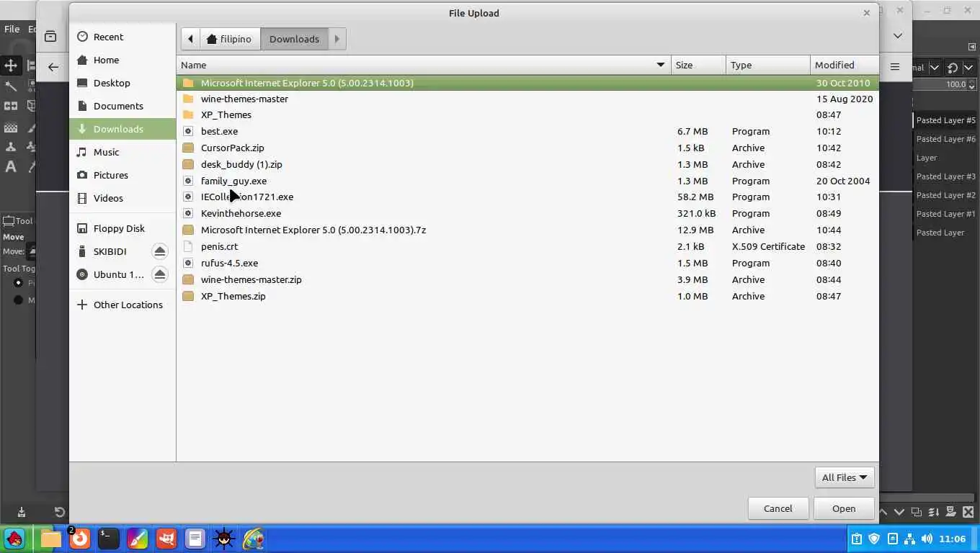Select the Text tool in GIMP toolbox

point(11,167)
